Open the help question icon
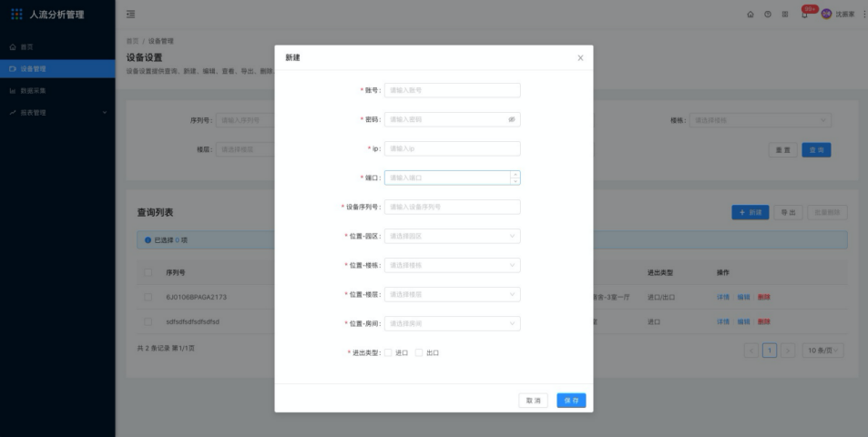This screenshot has height=437, width=868. pos(767,15)
